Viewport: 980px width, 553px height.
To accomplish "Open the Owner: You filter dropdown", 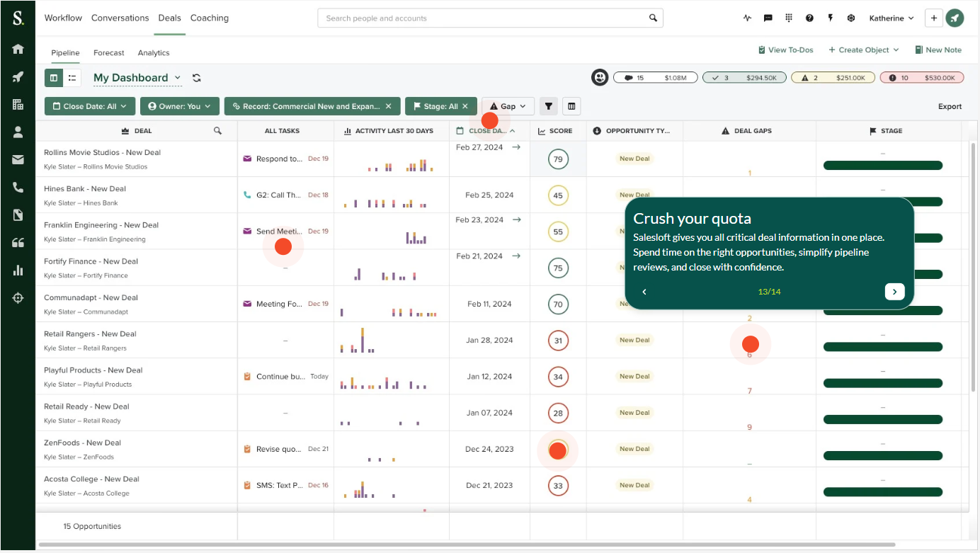I will [x=180, y=106].
